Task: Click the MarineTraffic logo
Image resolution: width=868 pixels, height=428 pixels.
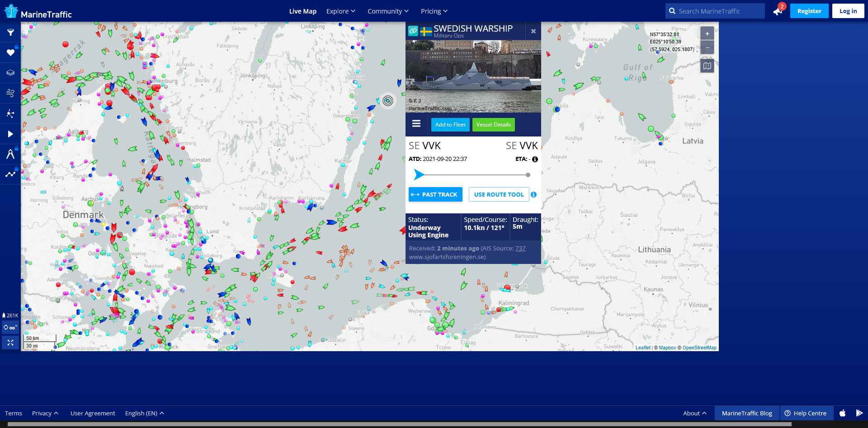Action: coord(38,11)
